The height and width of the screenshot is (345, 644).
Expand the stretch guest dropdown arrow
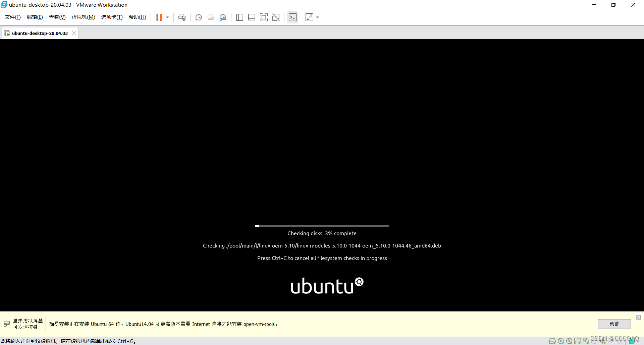318,17
